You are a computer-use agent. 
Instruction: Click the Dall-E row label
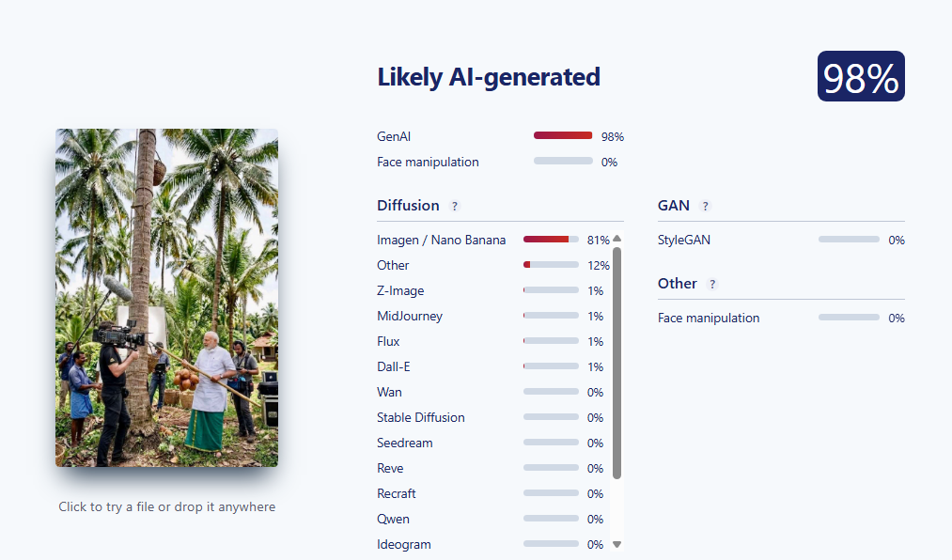click(x=394, y=366)
